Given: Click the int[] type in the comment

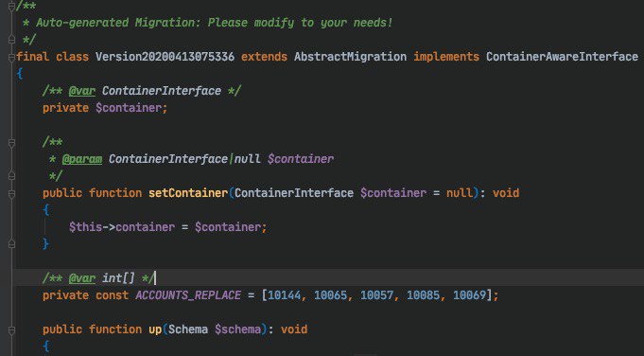Looking at the screenshot, I should tap(118, 278).
